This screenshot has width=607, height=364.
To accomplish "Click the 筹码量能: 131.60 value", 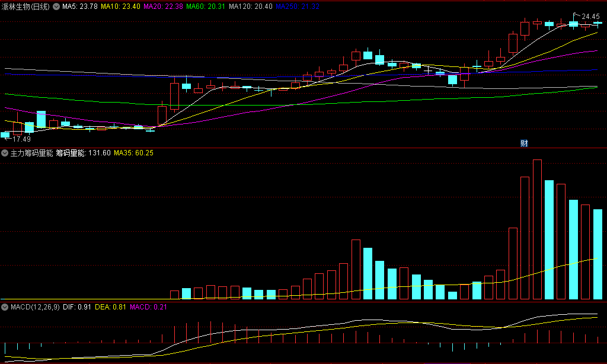I will click(x=83, y=153).
